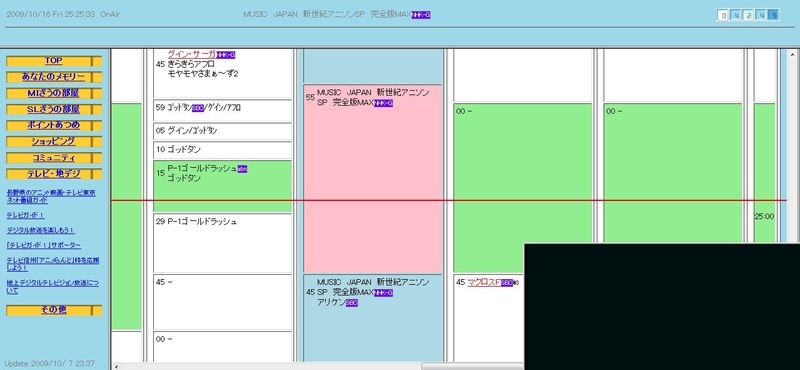Image resolution: width=800 pixels, height=370 pixels.
Task: Open the ショッピング menu button
Action: (54, 141)
